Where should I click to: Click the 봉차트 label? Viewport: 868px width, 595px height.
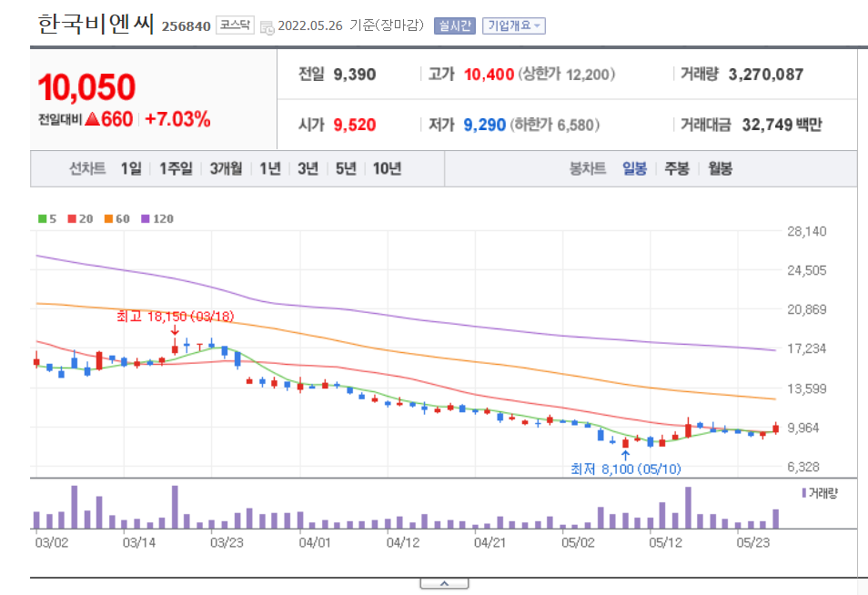[x=588, y=168]
